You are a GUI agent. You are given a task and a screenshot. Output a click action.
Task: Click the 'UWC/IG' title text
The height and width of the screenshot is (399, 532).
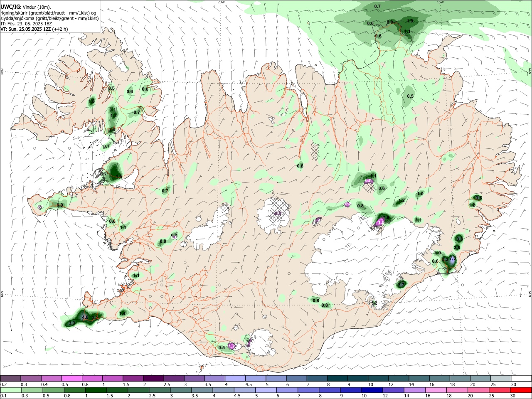click(10, 7)
